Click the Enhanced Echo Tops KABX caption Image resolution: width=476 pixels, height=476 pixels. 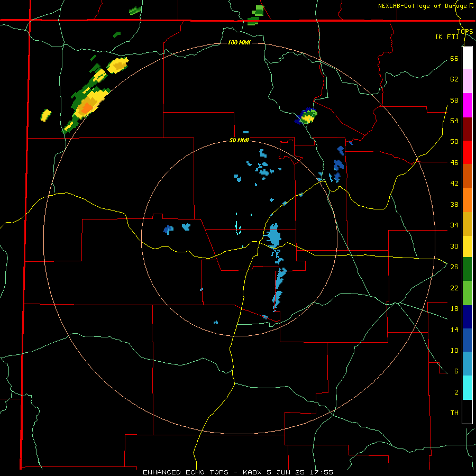pos(238,472)
